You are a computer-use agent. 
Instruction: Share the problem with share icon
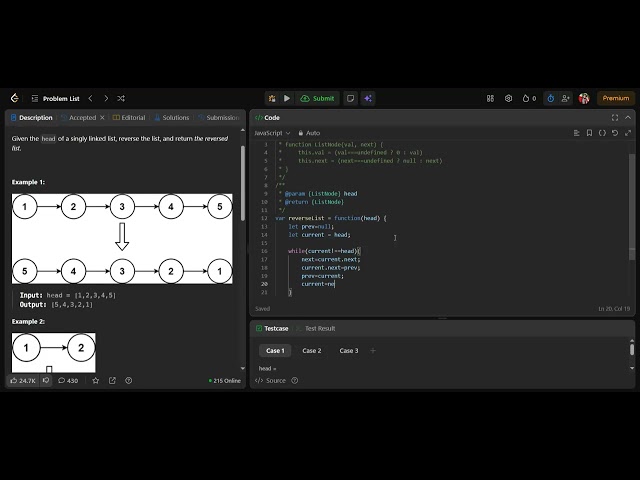click(112, 380)
